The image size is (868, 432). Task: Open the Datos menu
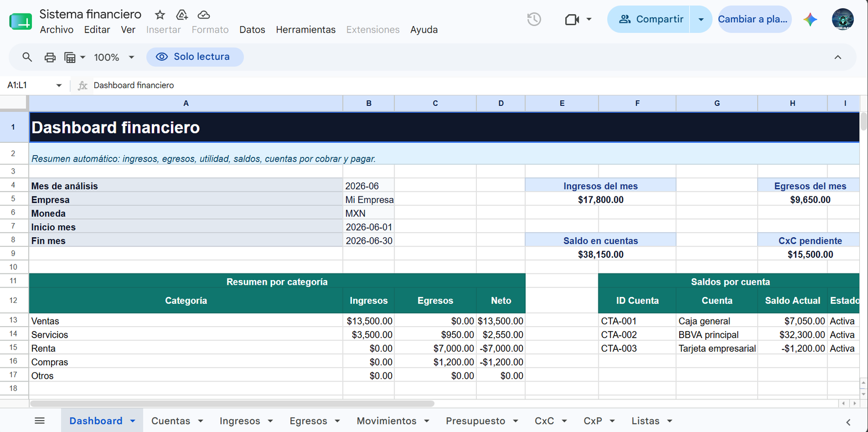pos(252,30)
